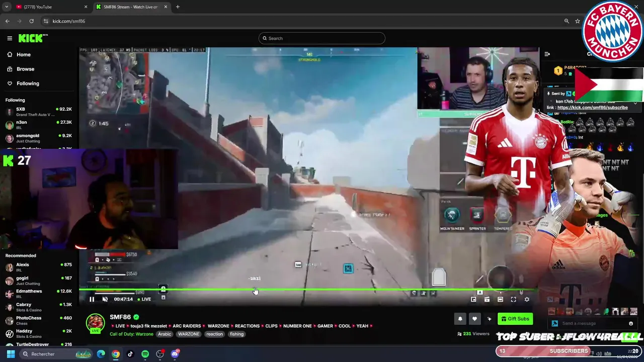Select the fishing tag

(x=236, y=334)
